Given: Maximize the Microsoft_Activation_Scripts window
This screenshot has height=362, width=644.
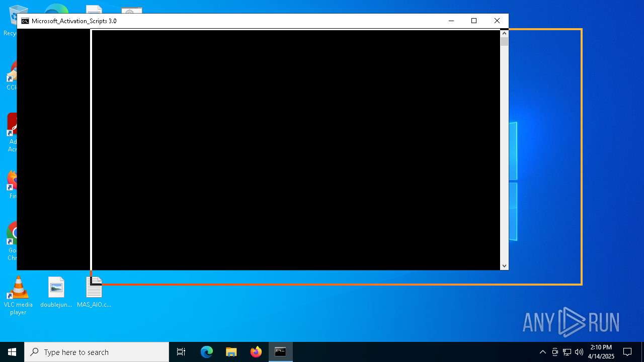Looking at the screenshot, I should click(x=473, y=21).
